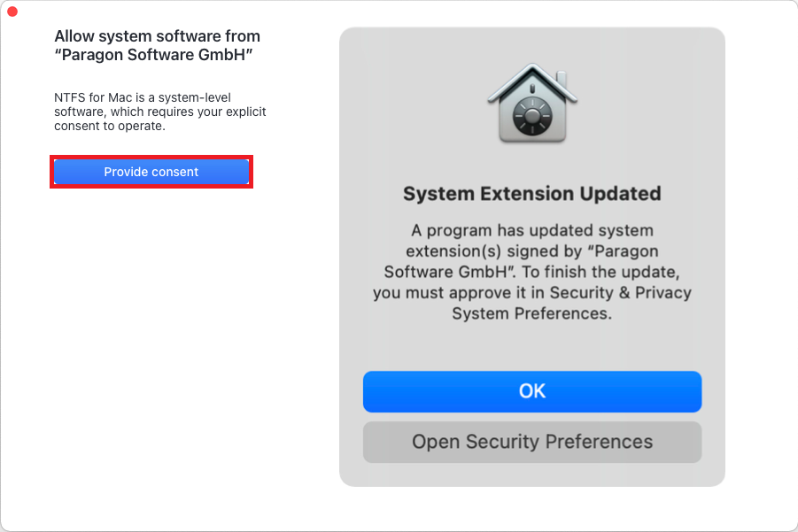This screenshot has height=532, width=798.
Task: Click 'Software GmbH. To finish the update' line
Action: tap(531, 272)
